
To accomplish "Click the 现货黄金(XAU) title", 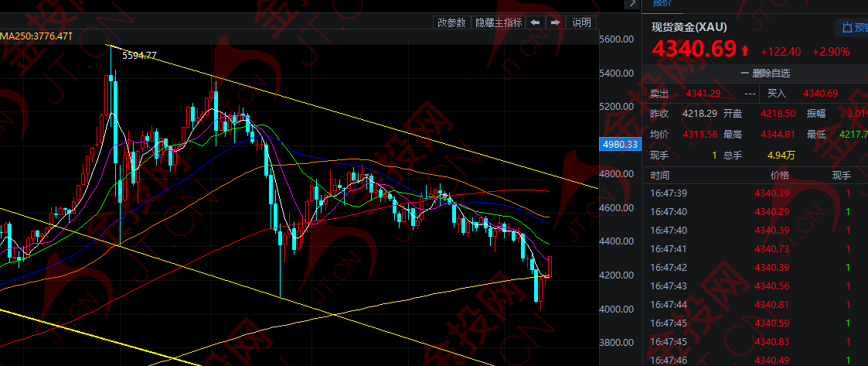I will click(689, 27).
